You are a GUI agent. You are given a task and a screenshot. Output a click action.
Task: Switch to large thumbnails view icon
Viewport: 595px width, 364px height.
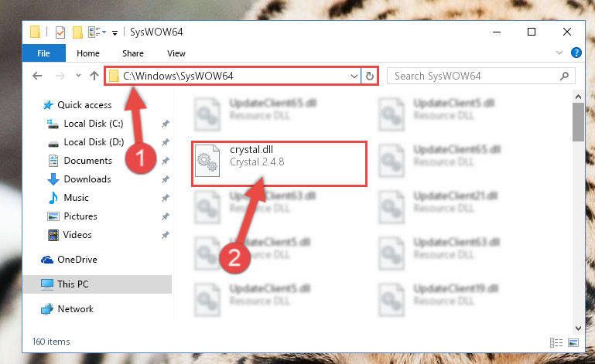(x=573, y=343)
